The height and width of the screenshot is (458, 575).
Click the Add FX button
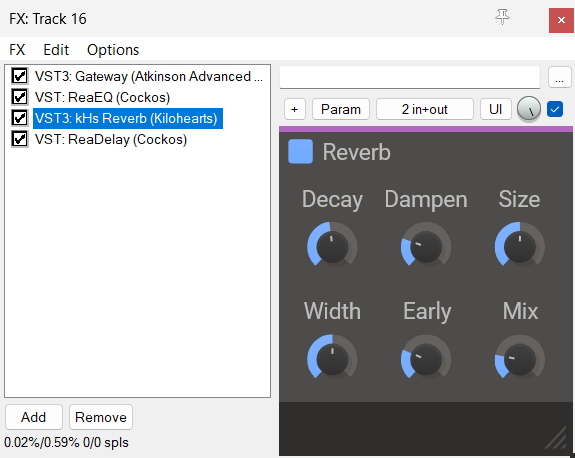click(x=34, y=417)
